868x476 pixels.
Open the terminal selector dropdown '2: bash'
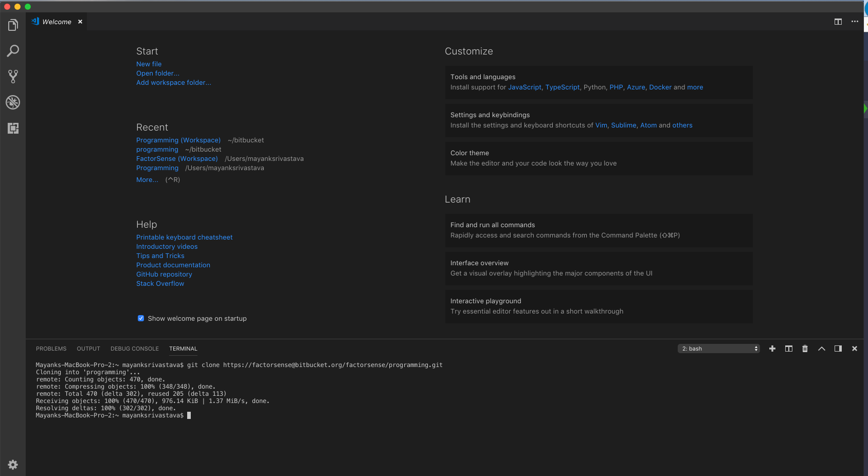coord(719,349)
